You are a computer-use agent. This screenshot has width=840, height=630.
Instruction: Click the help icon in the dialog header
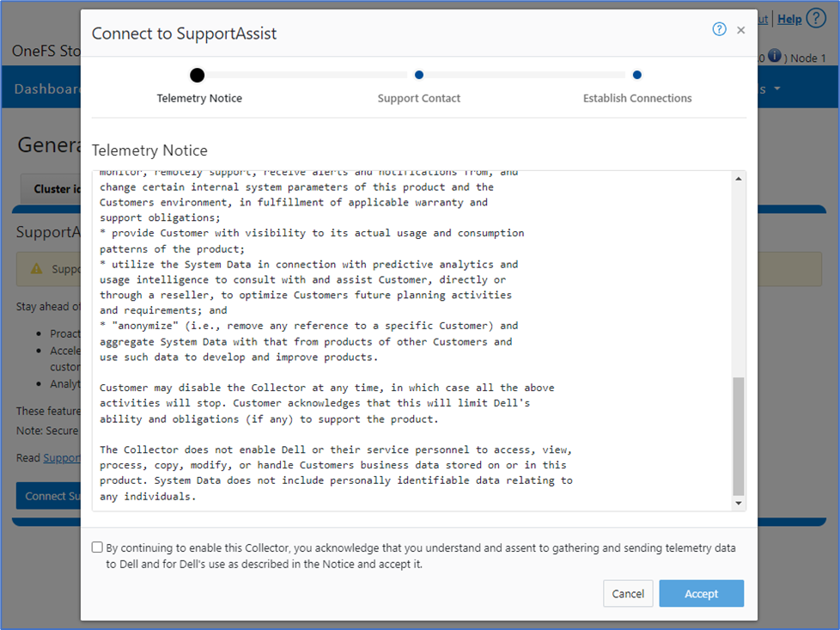tap(720, 29)
